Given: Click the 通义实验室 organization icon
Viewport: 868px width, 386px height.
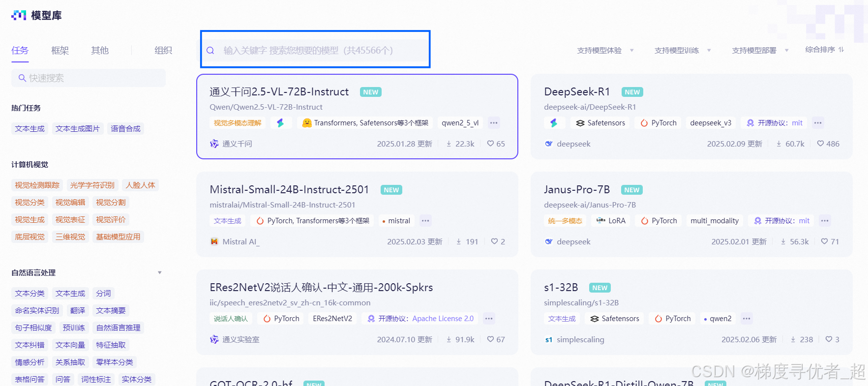Looking at the screenshot, I should [x=214, y=339].
